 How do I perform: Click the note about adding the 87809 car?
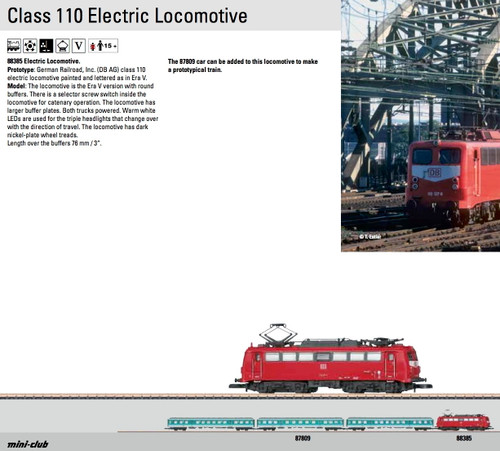coord(243,66)
